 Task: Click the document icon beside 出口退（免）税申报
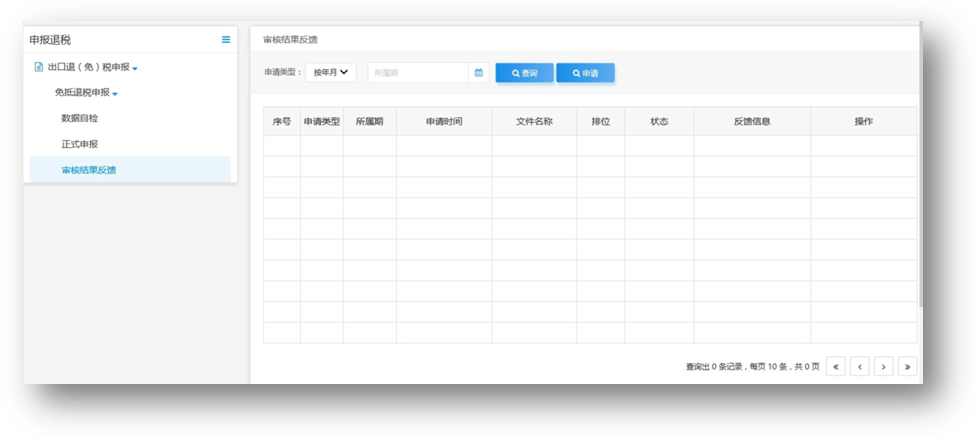pos(39,67)
